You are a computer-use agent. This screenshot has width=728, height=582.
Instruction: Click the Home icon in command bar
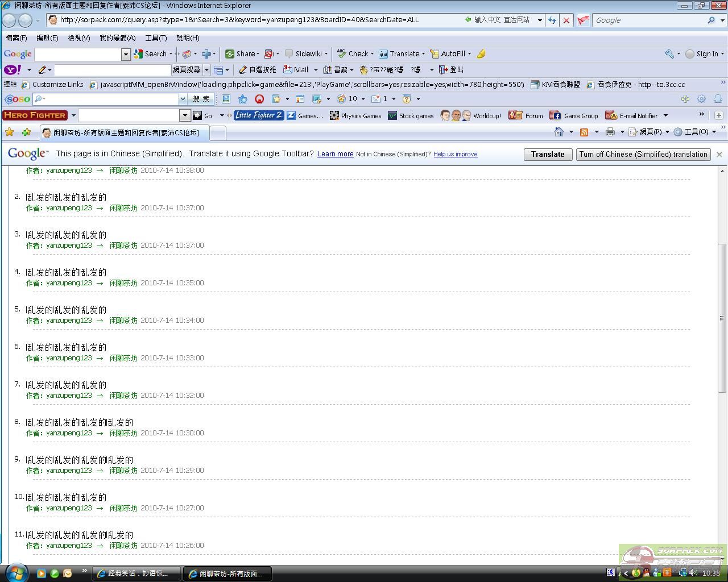tap(559, 132)
